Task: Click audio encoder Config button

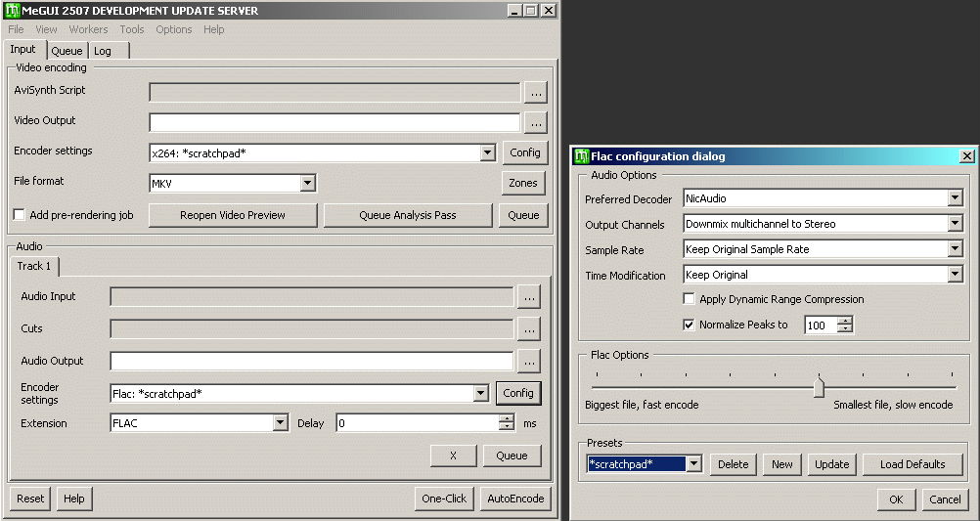Action: pyautogui.click(x=518, y=393)
